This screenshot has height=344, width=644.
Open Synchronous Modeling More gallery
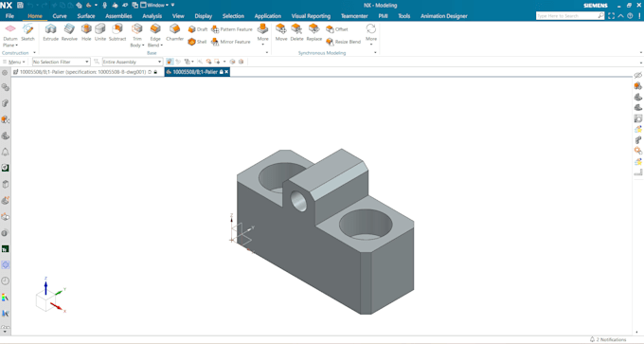coord(371,33)
